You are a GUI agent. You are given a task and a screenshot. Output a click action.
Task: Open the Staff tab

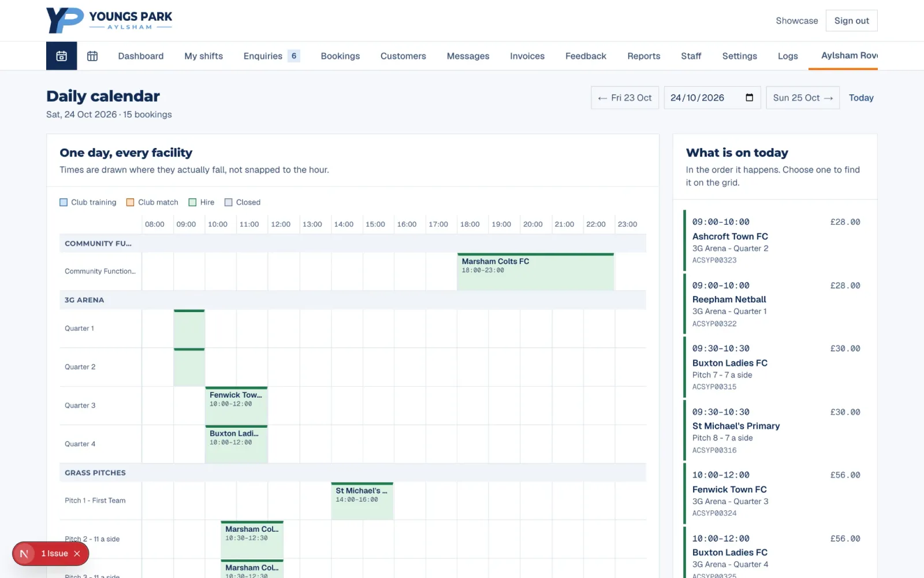[x=691, y=56]
